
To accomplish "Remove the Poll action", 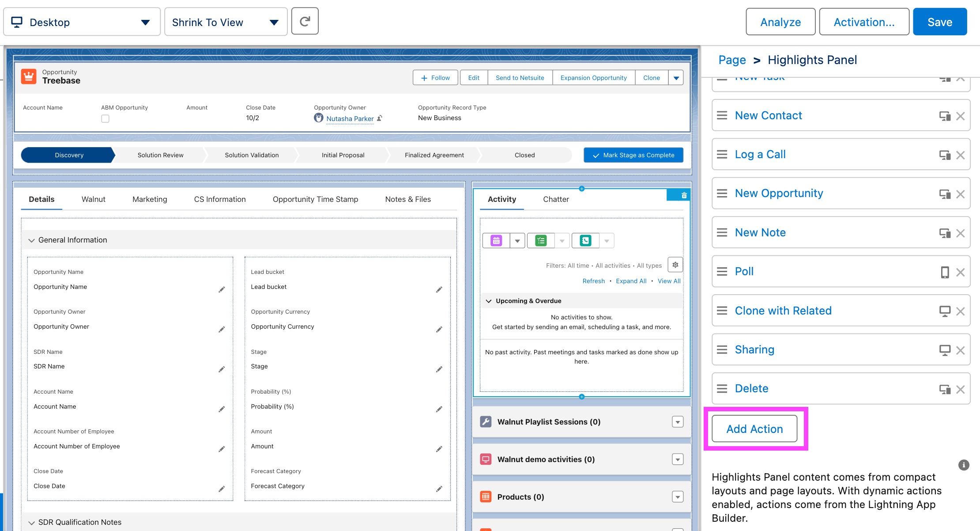I will 960,272.
